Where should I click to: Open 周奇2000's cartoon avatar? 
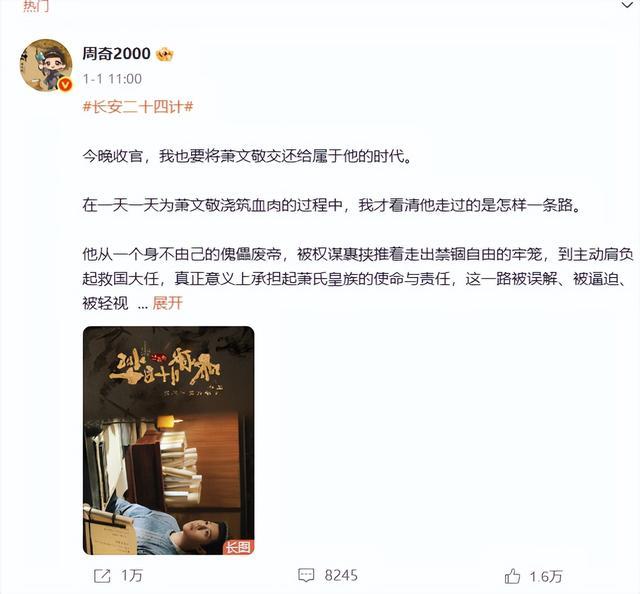[x=46, y=65]
